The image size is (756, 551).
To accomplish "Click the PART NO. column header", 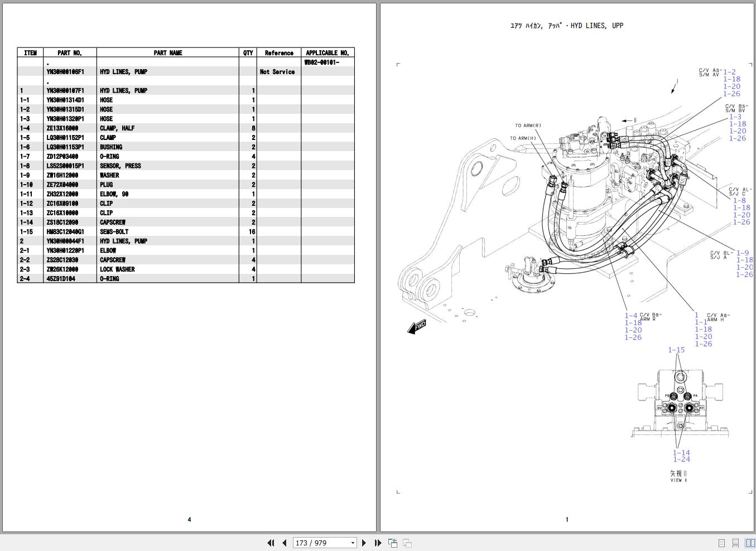I will 70,53.
